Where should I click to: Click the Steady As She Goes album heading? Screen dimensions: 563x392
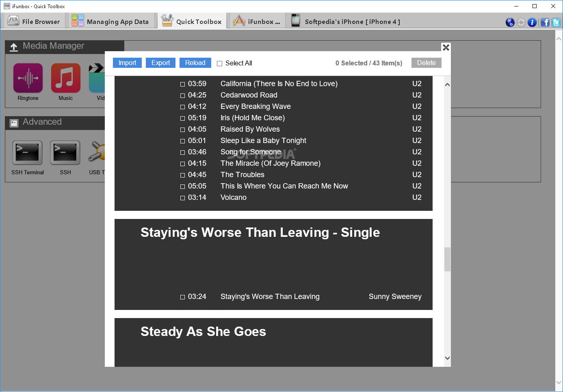click(203, 331)
